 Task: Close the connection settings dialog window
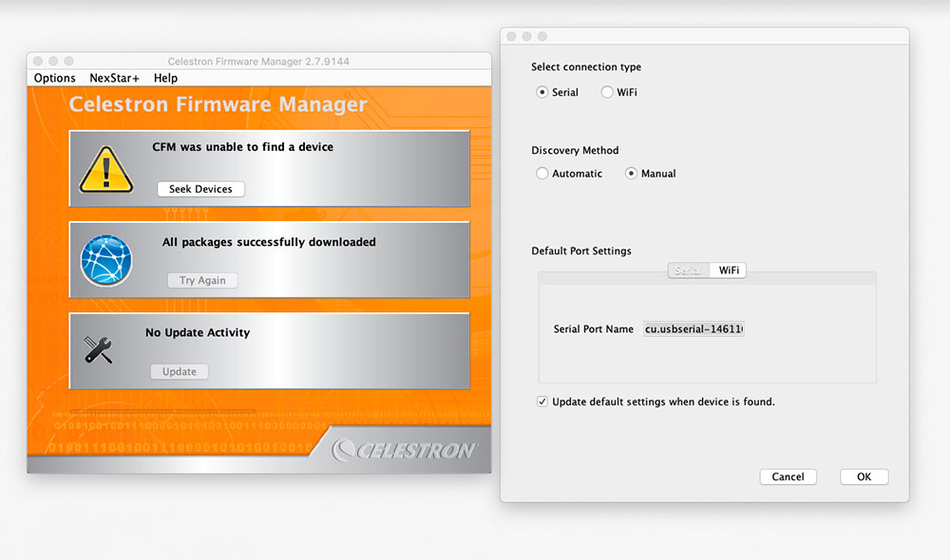(511, 36)
